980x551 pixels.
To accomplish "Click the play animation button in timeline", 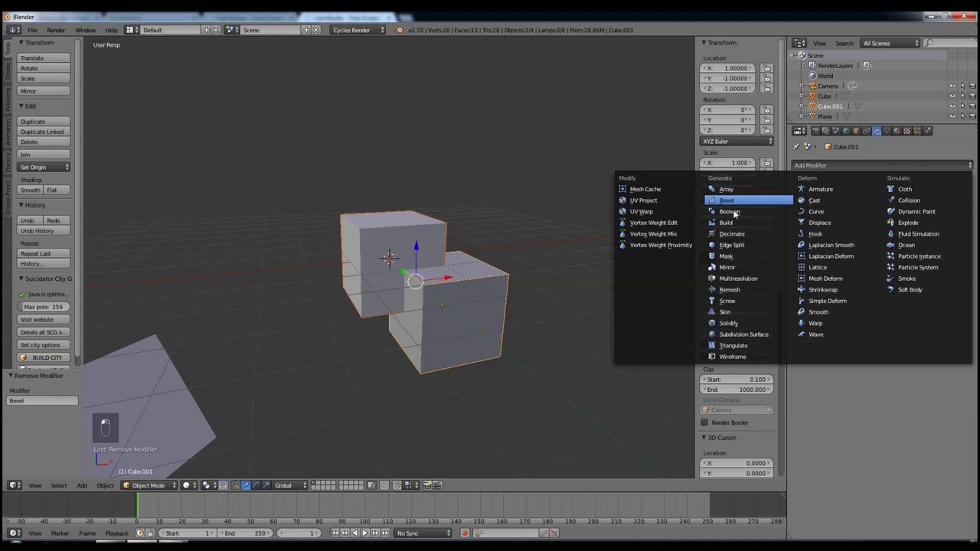I will [364, 533].
